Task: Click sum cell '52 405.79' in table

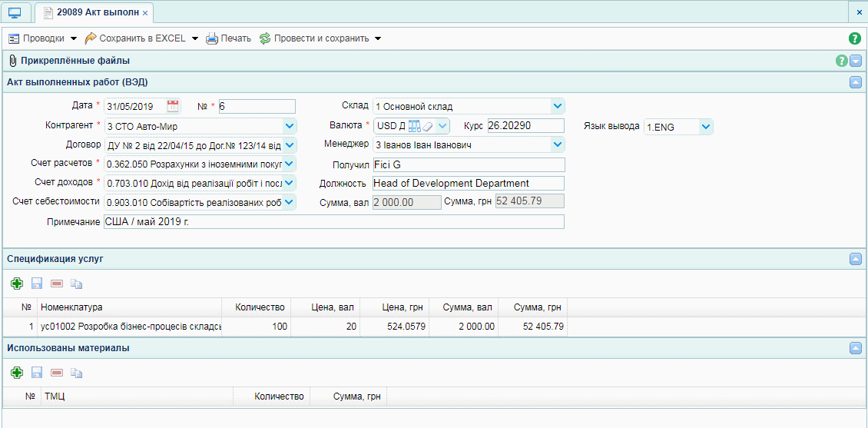Action: tap(532, 327)
